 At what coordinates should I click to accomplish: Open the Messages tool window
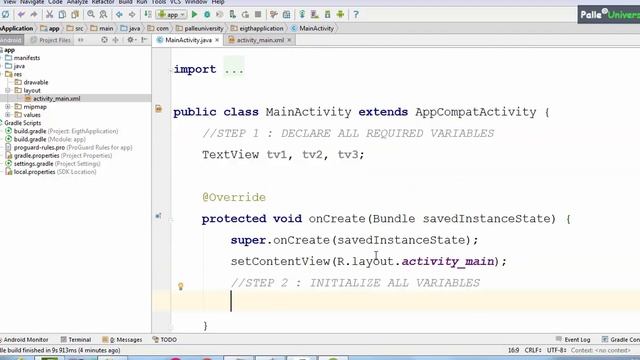coord(122,340)
